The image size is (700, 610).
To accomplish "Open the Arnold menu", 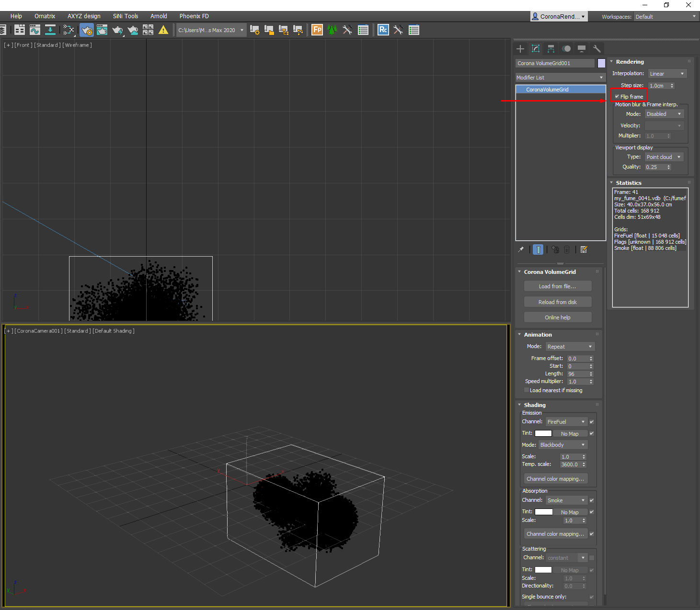I will (x=159, y=16).
